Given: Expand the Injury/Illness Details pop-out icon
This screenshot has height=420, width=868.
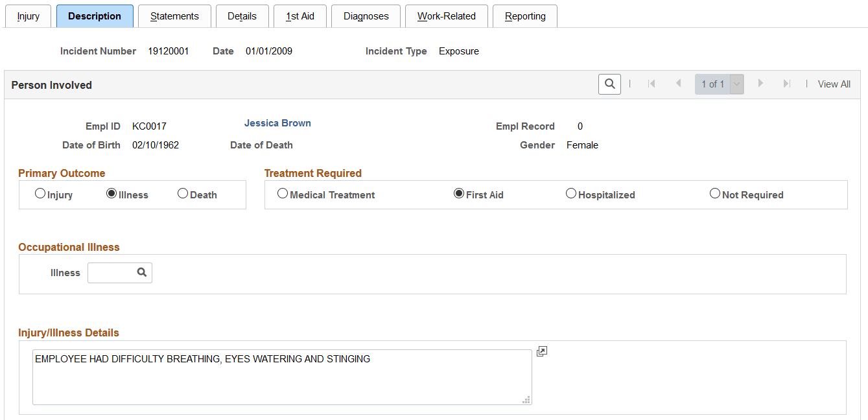Looking at the screenshot, I should coord(541,351).
